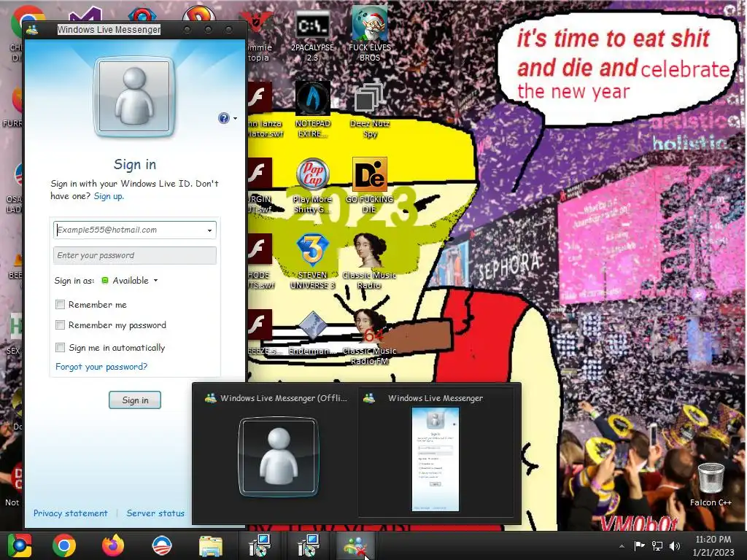This screenshot has height=560, width=747.
Task: Open the PopCap Play More desktop icon
Action: point(312,186)
